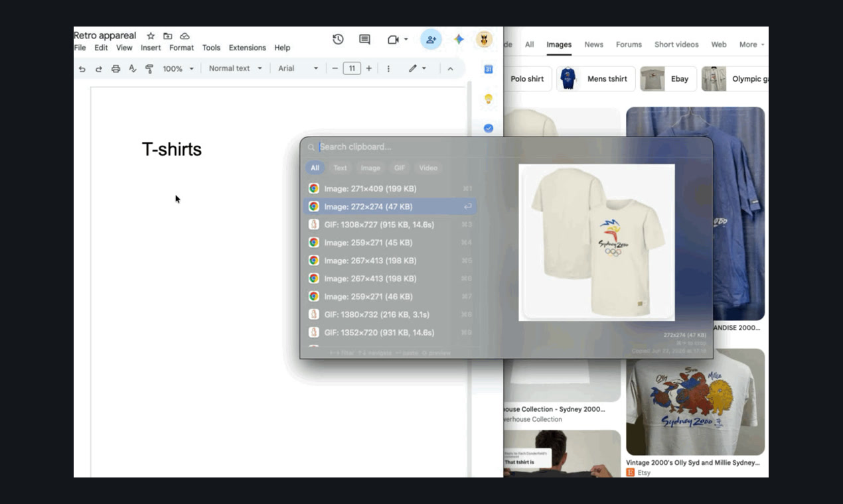Open the zoom 100% dropdown
Image resolution: width=843 pixels, height=504 pixels.
[x=179, y=68]
